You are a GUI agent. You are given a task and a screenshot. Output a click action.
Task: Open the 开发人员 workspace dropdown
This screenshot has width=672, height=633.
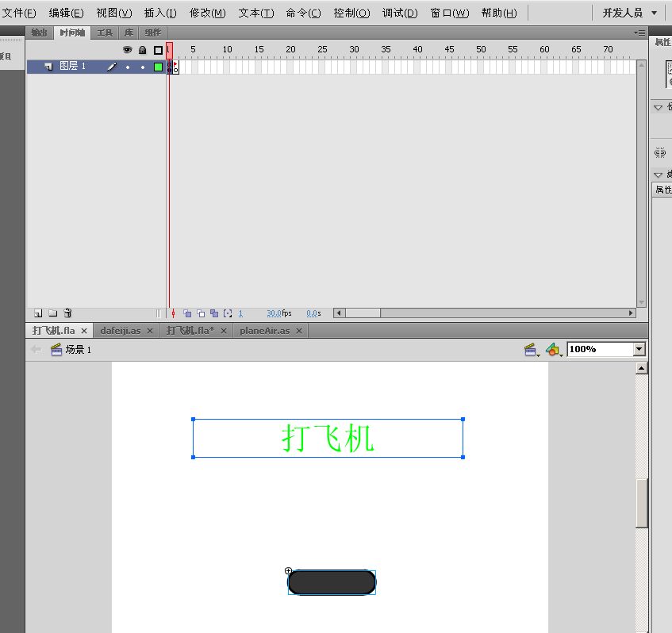630,13
